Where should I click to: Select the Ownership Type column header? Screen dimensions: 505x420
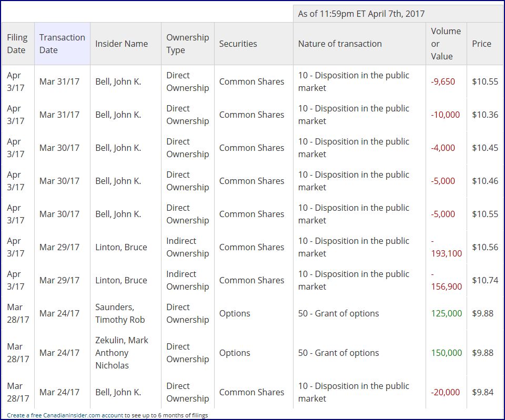[187, 44]
